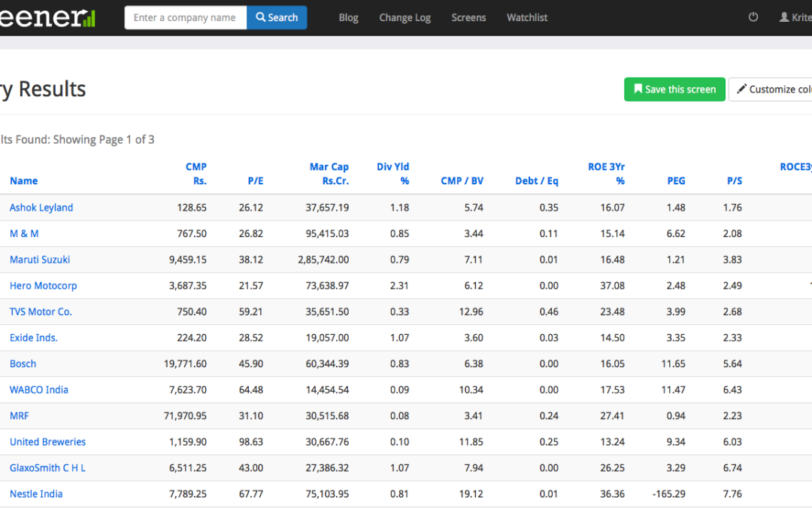Open the MRF company link
812x508 pixels.
[19, 415]
